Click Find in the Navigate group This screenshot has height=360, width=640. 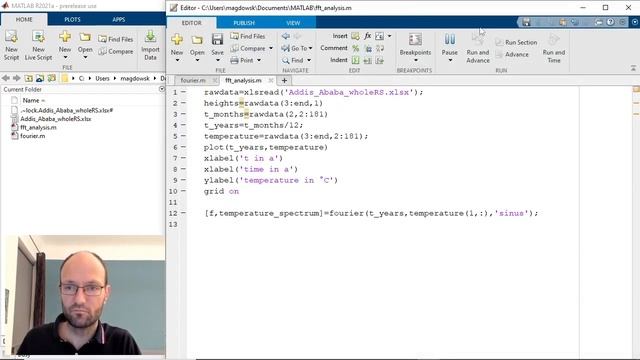[x=293, y=60]
